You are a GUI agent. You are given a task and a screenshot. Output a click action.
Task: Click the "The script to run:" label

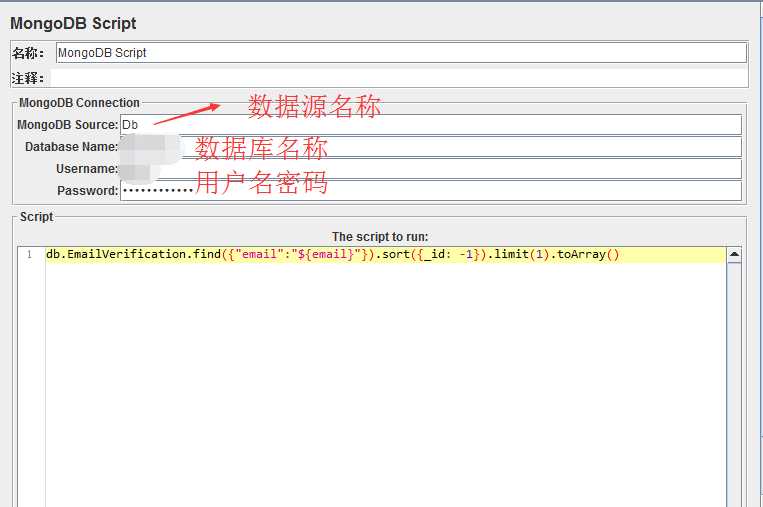380,237
